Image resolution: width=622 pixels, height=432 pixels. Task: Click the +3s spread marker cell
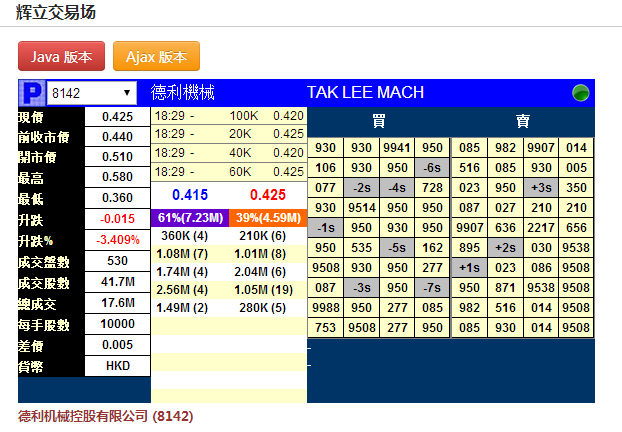pos(541,188)
